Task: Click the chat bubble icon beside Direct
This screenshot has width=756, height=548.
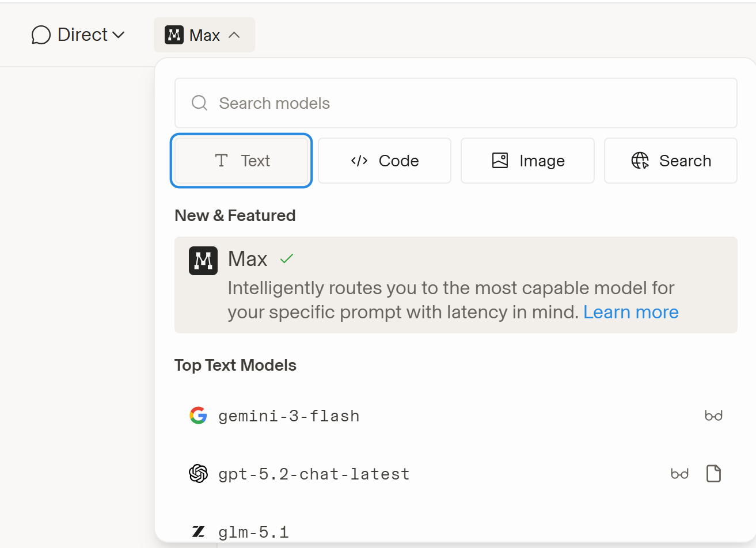Action: pos(41,35)
